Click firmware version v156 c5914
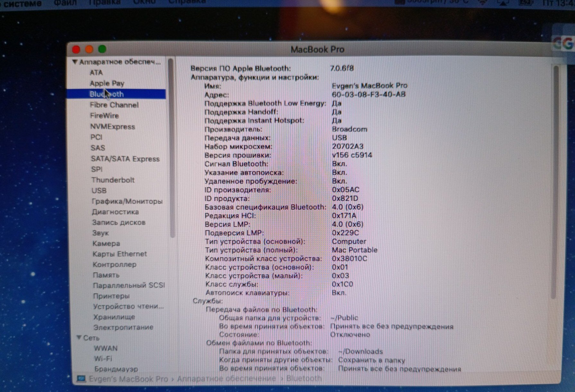Screen dimensions: 575x392 coord(352,155)
